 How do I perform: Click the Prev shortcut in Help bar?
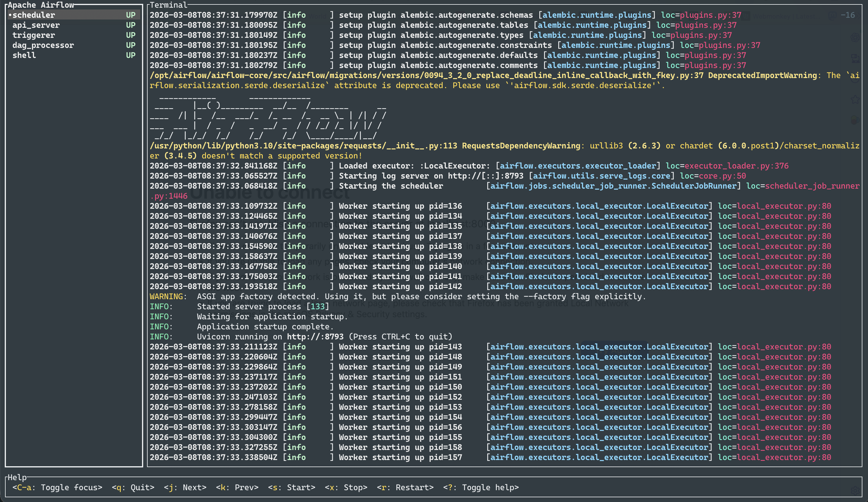tap(237, 488)
